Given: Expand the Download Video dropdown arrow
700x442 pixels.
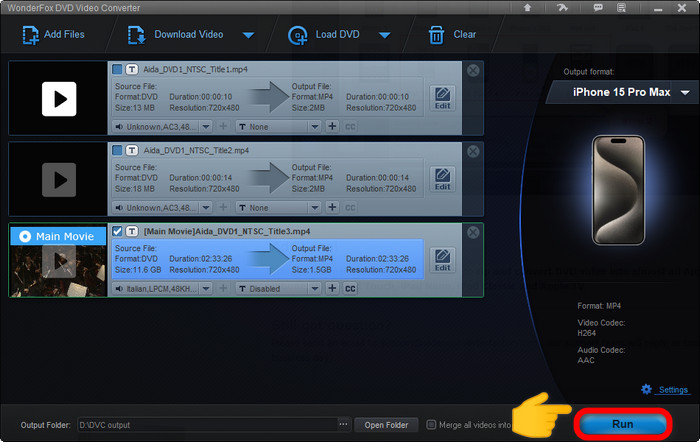Looking at the screenshot, I should 249,35.
